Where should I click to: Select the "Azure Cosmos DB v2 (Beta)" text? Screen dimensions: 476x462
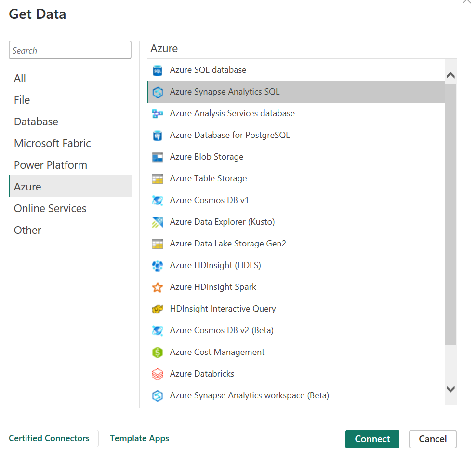click(x=222, y=331)
